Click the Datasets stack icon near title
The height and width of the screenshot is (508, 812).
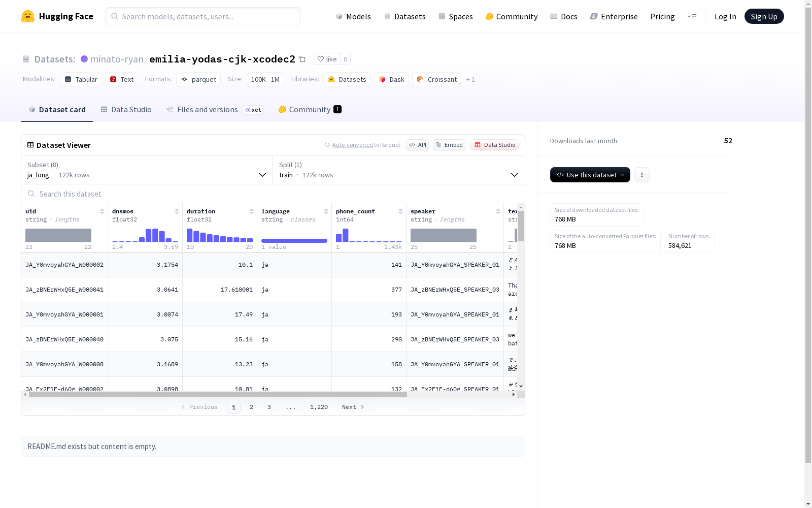(26, 59)
